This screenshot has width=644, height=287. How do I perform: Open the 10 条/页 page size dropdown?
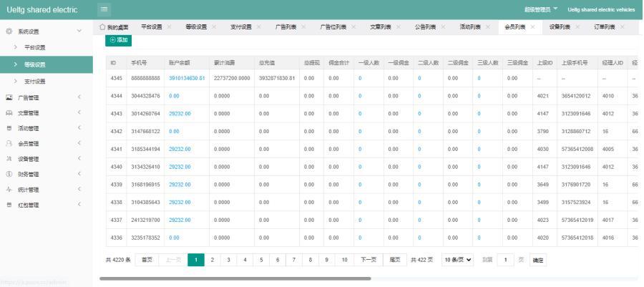(x=457, y=260)
